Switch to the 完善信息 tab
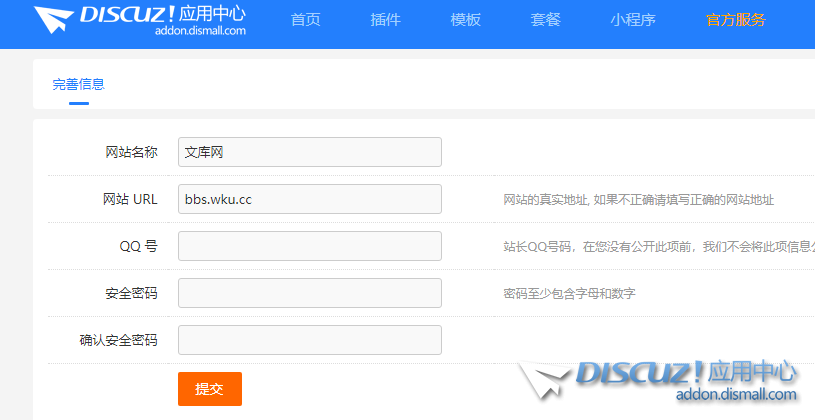 tap(79, 84)
